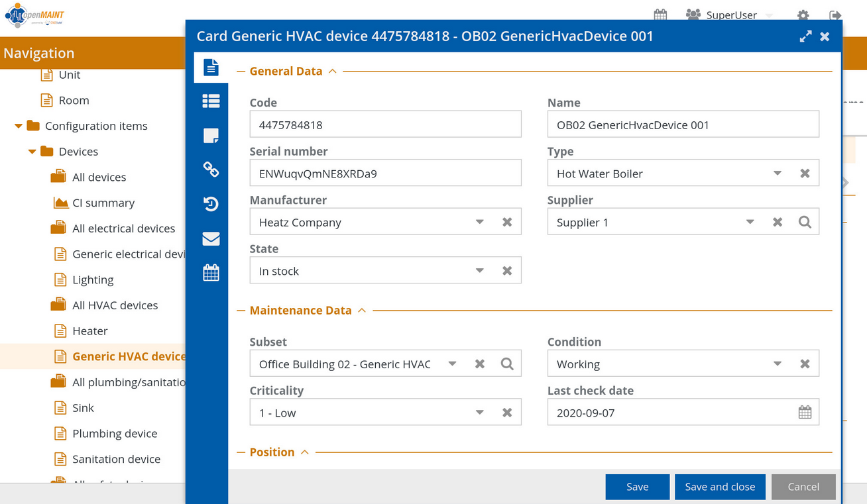The image size is (867, 504).
Task: Open CI summary in navigation
Action: click(103, 203)
